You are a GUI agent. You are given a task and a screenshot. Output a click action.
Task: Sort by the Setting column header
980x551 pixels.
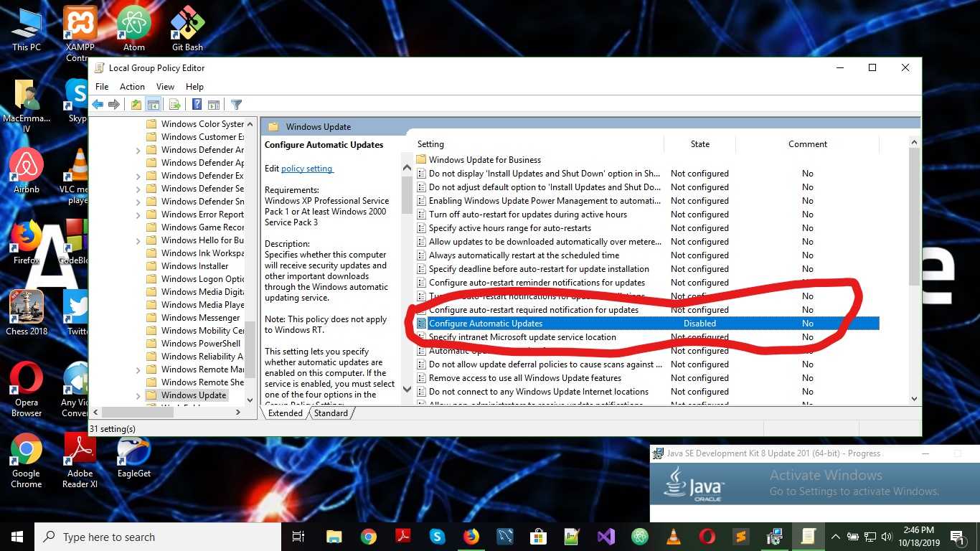[x=538, y=144]
